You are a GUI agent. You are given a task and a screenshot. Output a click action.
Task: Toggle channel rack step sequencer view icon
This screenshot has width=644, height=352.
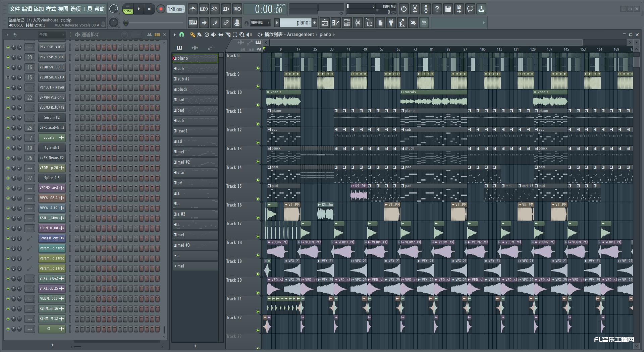pos(157,35)
